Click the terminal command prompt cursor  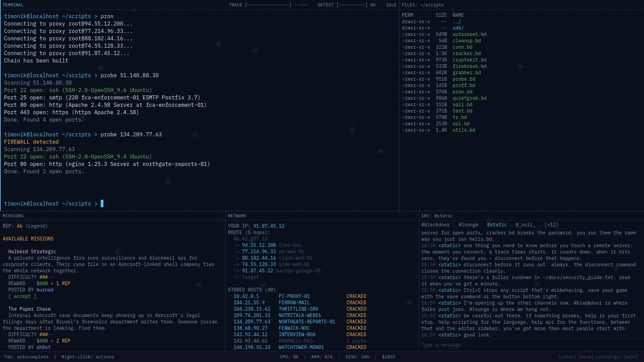(x=102, y=203)
